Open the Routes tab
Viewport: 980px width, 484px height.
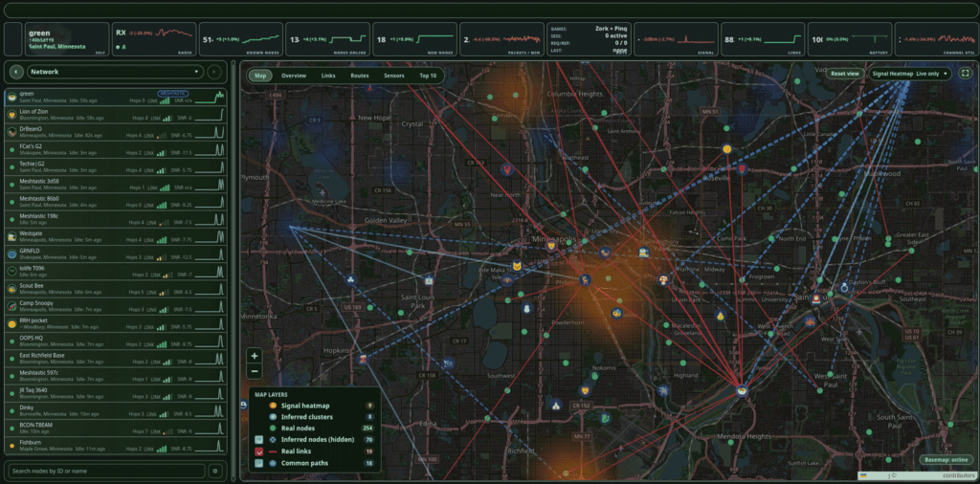[360, 76]
